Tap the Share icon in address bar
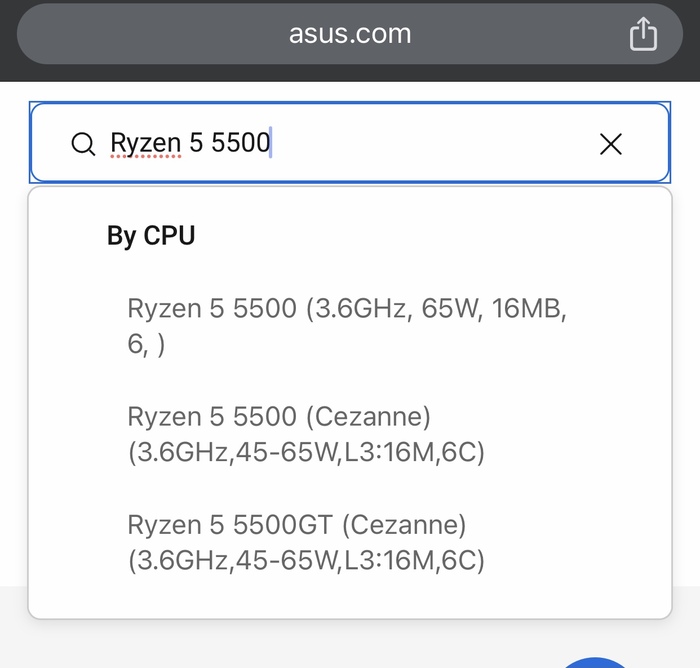Viewport: 700px width, 668px height. (x=643, y=34)
